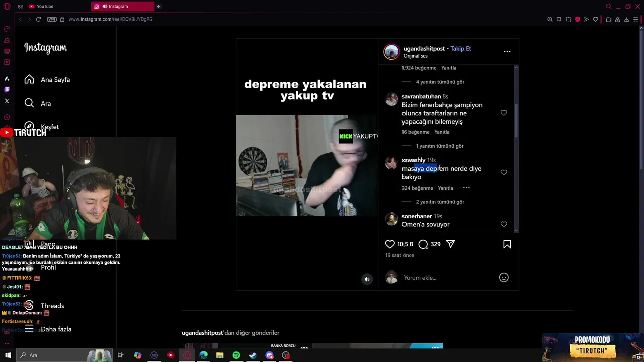This screenshot has height=362, width=644.
Task: Toggle the ad blocker shield
Action: 577,19
